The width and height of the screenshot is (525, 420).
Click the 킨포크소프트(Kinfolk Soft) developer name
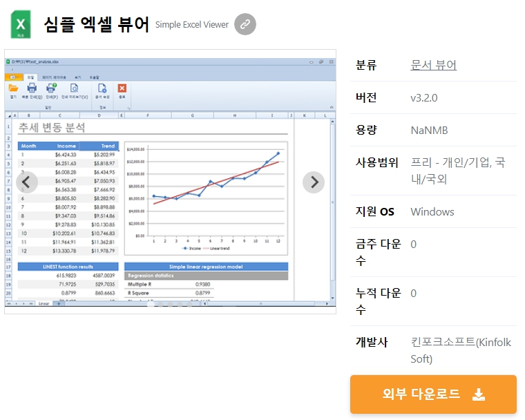click(x=461, y=350)
